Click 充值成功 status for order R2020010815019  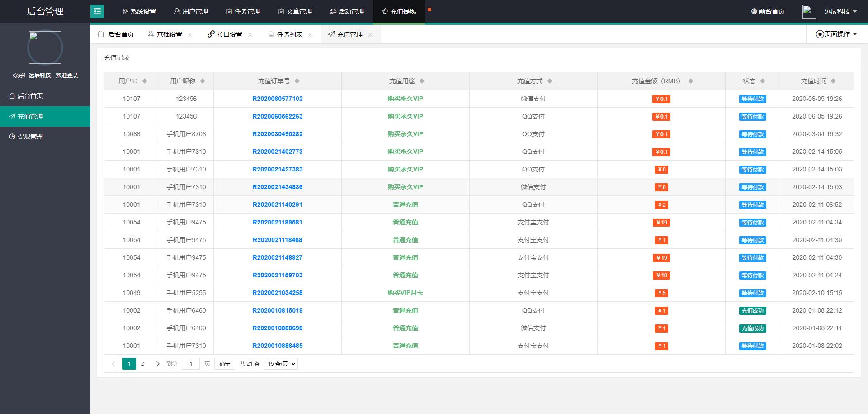tap(753, 311)
